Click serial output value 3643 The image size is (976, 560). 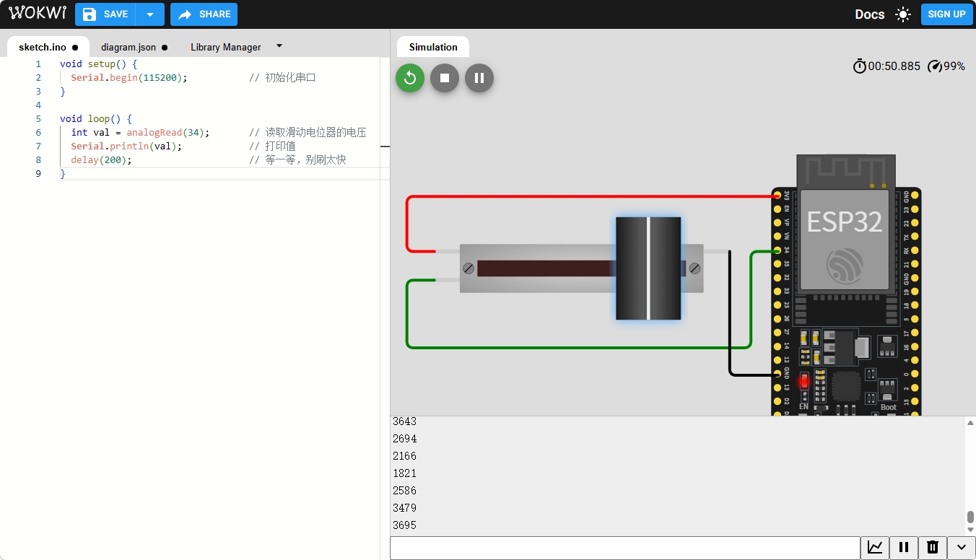point(404,421)
